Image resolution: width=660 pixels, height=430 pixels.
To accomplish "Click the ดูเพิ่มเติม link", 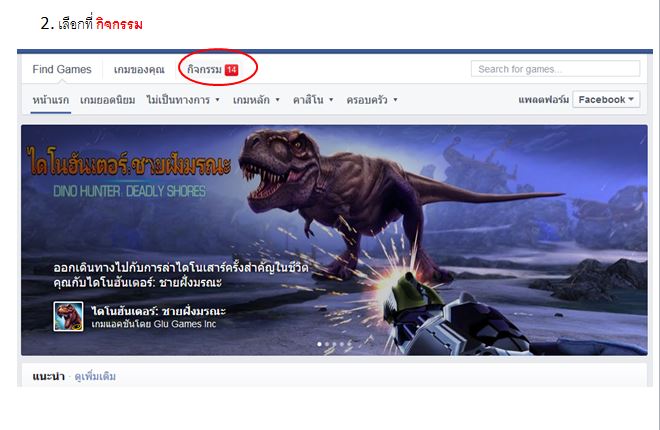I will click(95, 376).
